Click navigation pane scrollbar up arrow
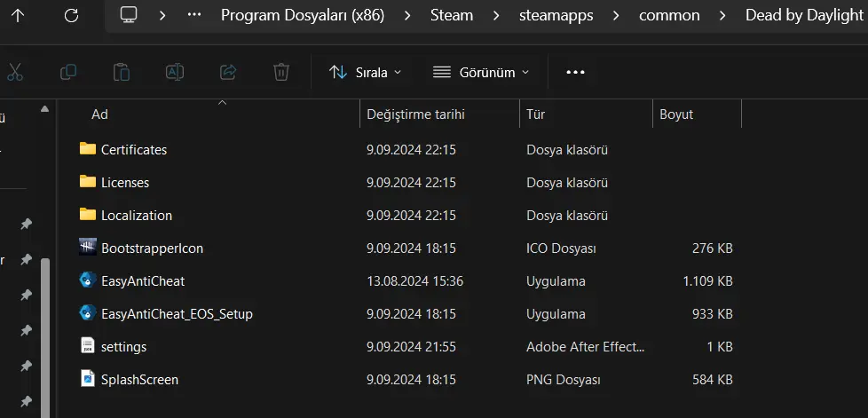Image resolution: width=868 pixels, height=418 pixels. pyautogui.click(x=45, y=109)
